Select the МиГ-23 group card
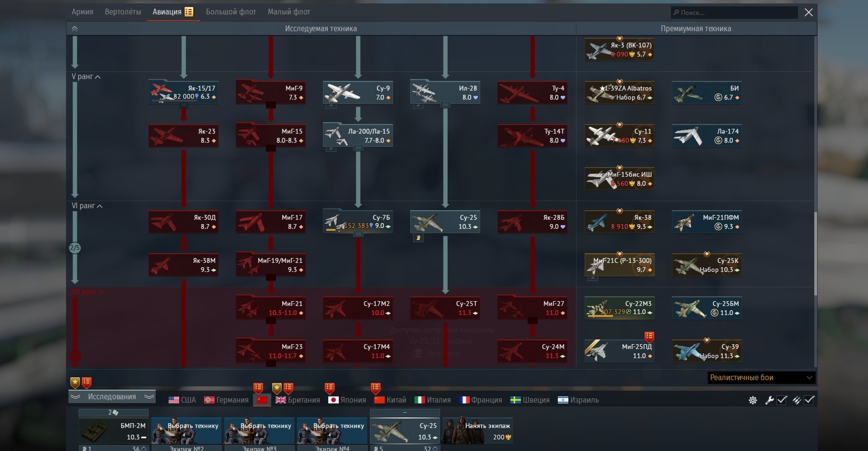Viewport: 868px width, 451px height. [x=271, y=351]
